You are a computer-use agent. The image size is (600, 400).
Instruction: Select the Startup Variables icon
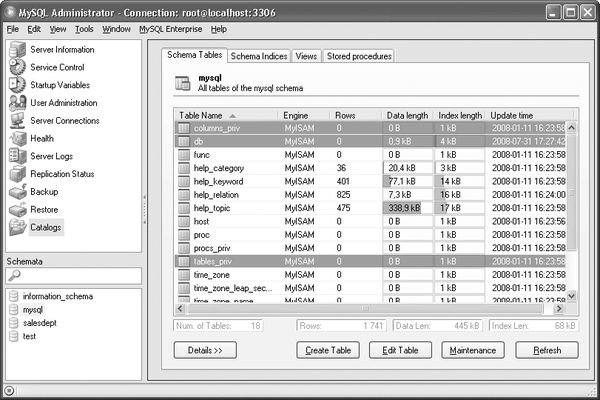pos(17,85)
